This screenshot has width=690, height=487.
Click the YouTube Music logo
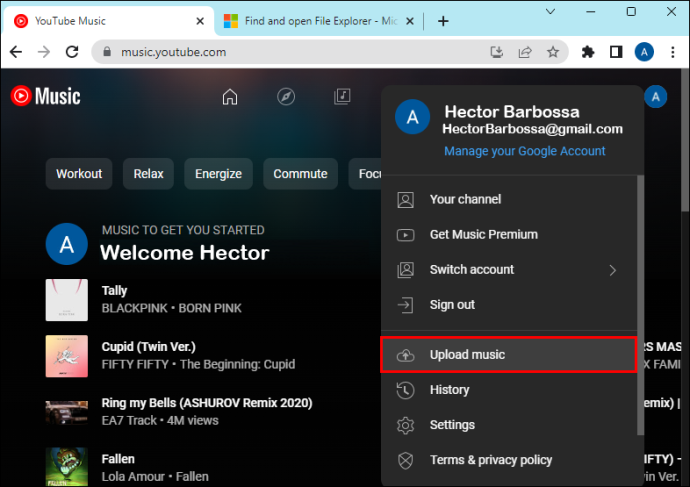click(46, 96)
